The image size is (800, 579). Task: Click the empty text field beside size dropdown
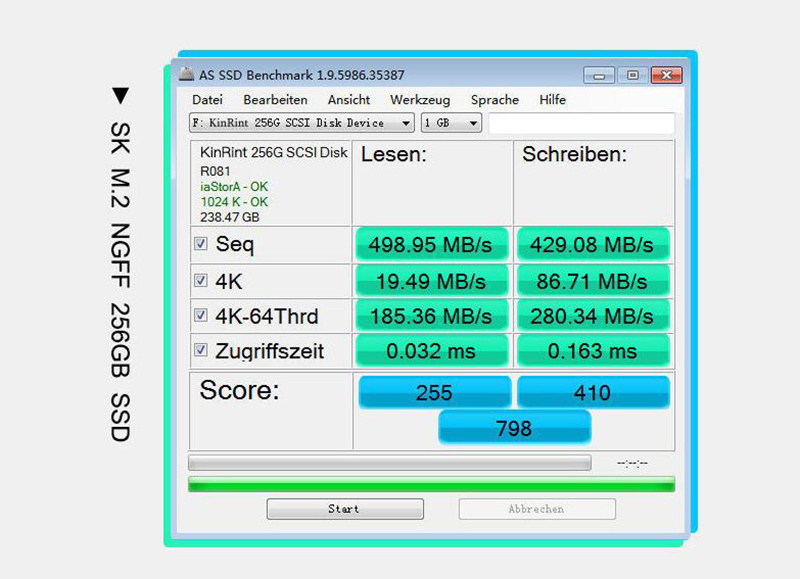pyautogui.click(x=581, y=123)
